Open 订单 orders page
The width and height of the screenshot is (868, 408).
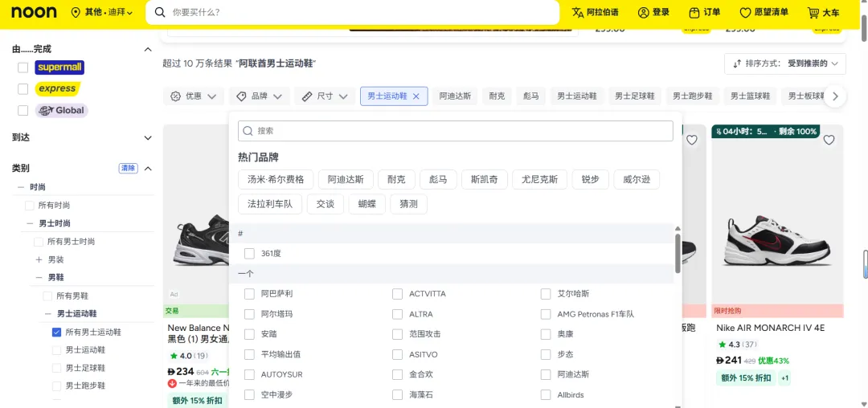pyautogui.click(x=705, y=12)
